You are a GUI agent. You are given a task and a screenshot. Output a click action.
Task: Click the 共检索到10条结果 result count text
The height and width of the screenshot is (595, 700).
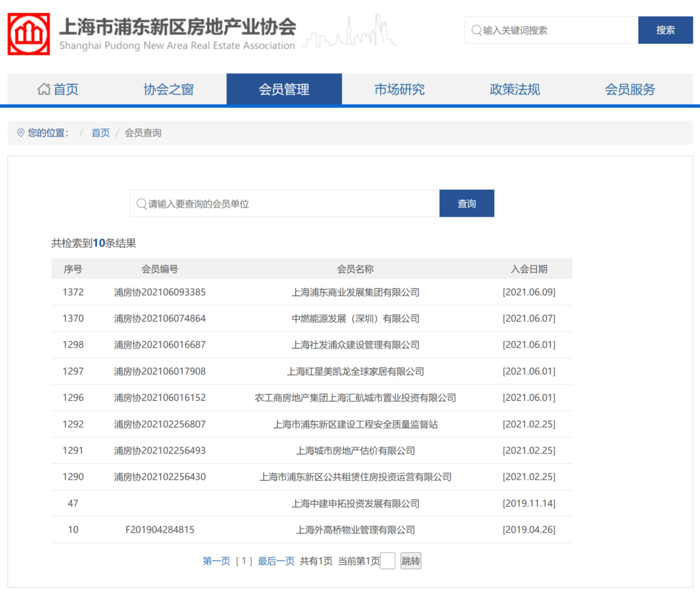tap(94, 243)
